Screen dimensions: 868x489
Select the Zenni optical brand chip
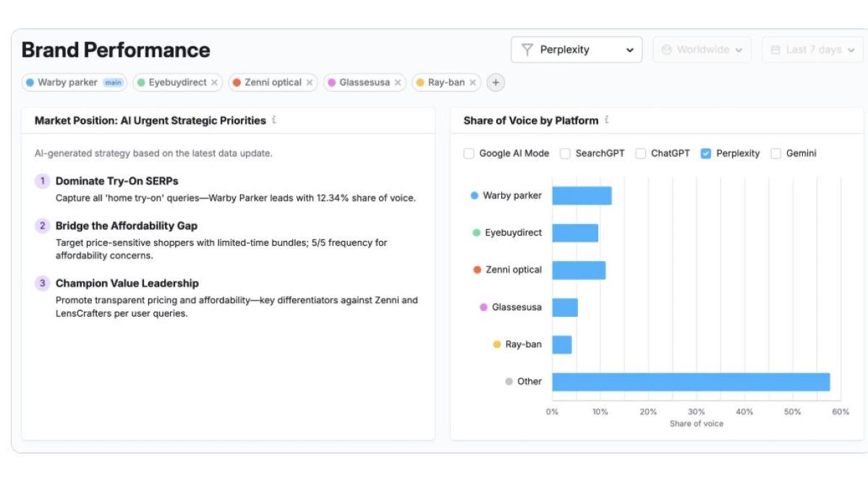[x=273, y=82]
